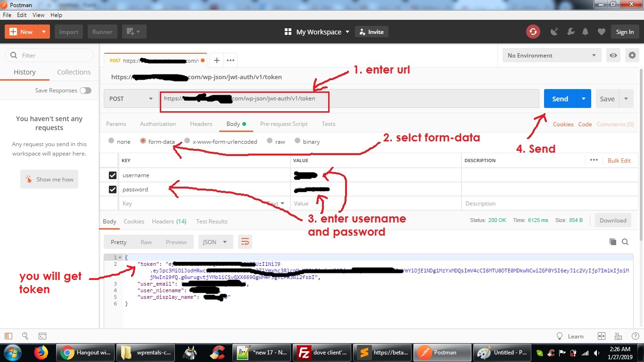Open the Pre-request Script tab
644x362 pixels.
284,123
